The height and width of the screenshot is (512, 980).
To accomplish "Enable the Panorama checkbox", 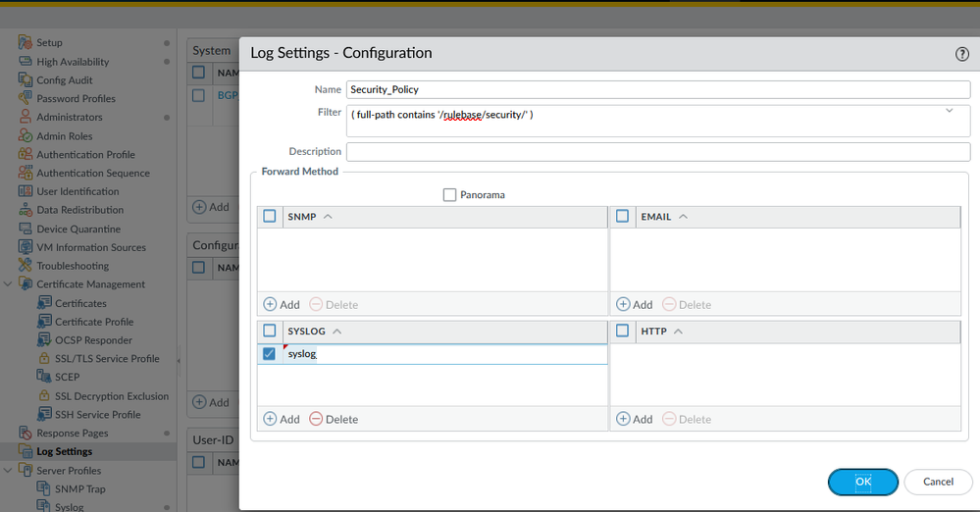I will coord(450,195).
